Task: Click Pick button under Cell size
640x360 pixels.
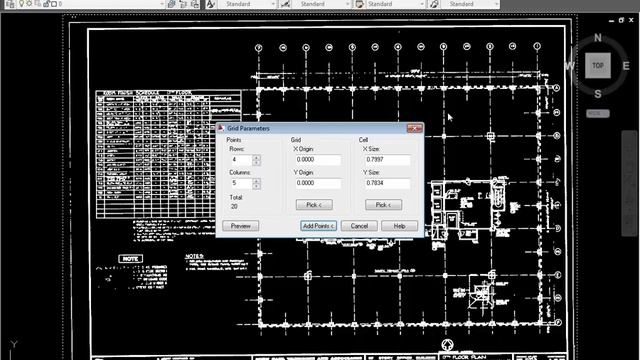Action: (x=383, y=205)
